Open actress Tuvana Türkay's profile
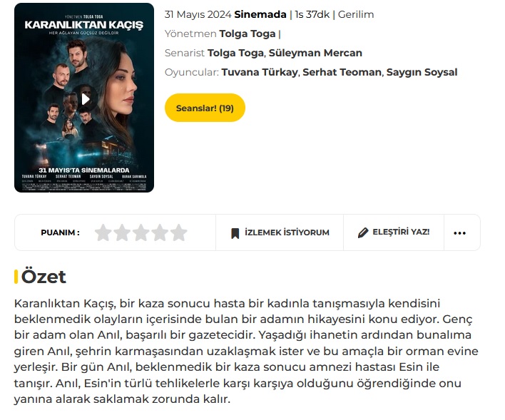This screenshot has height=420, width=505. (x=259, y=72)
